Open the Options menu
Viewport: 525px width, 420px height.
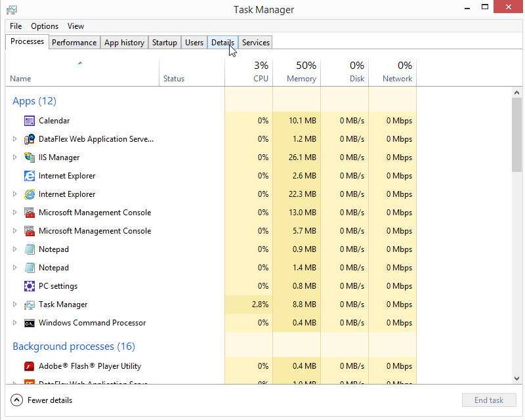coord(45,26)
